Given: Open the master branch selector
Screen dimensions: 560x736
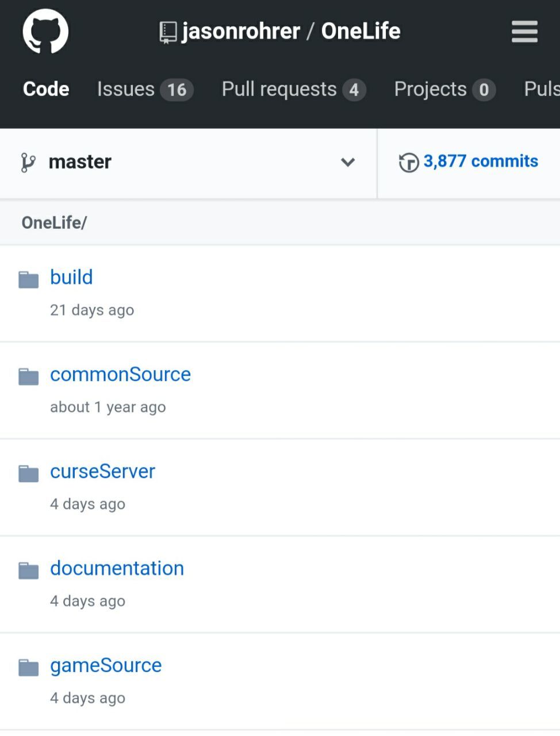Looking at the screenshot, I should pyautogui.click(x=189, y=163).
